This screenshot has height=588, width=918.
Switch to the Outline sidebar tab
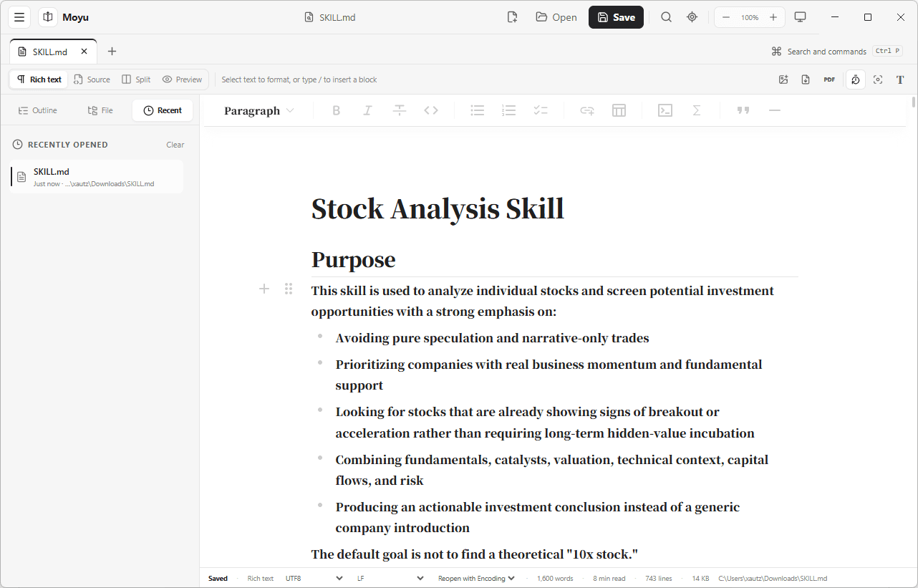tap(37, 110)
